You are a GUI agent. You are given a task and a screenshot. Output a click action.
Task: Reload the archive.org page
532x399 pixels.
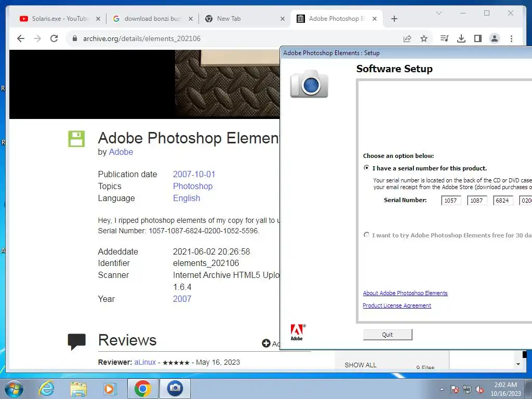click(54, 38)
